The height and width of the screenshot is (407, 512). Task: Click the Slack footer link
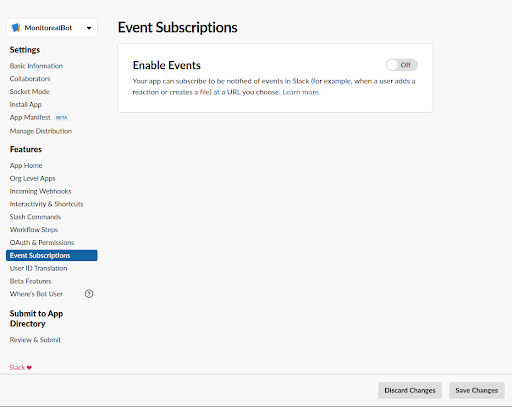point(17,367)
